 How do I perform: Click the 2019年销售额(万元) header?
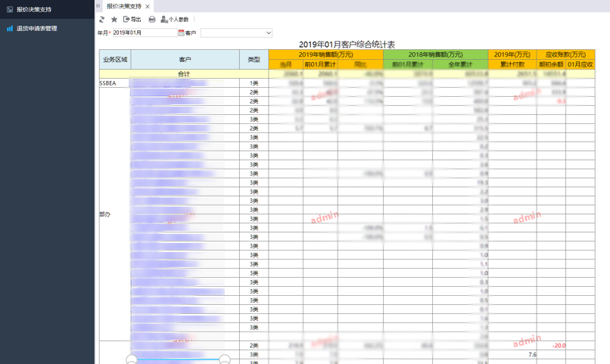pyautogui.click(x=325, y=54)
